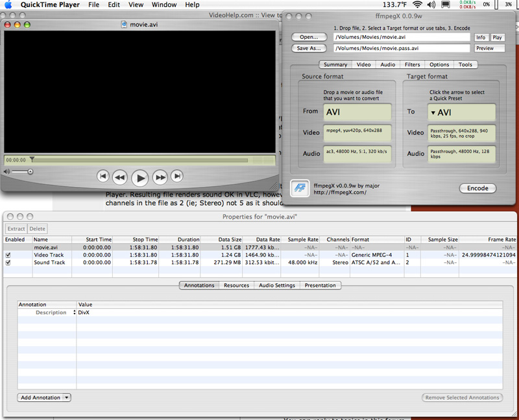
Task: Mute audio with QuickTime speaker icon
Action: tap(6, 171)
